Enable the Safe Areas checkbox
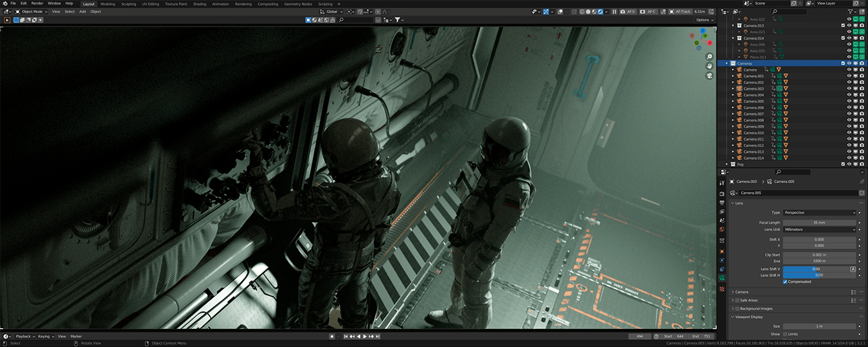Viewport: 868px width, 347px height. 737,300
